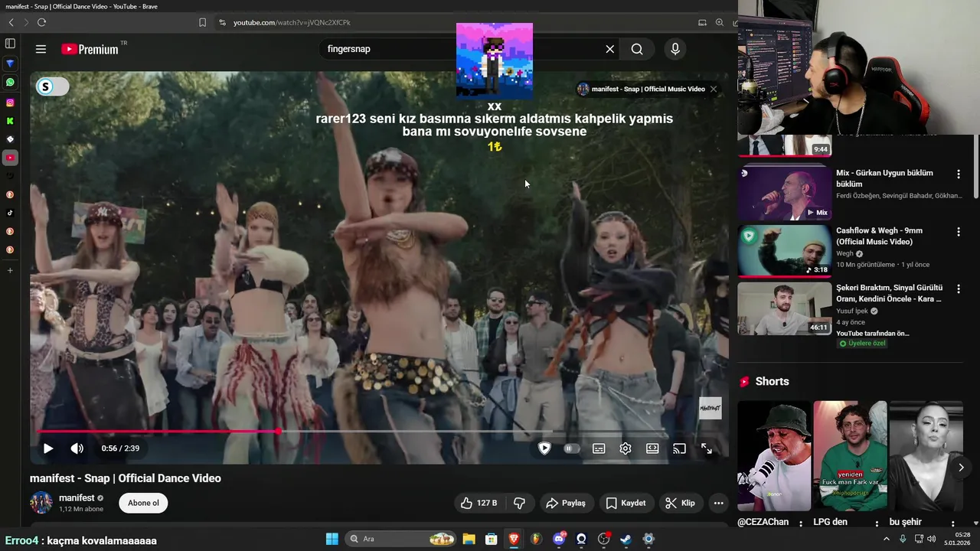Dislike the video
The image size is (980, 551).
pyautogui.click(x=519, y=503)
